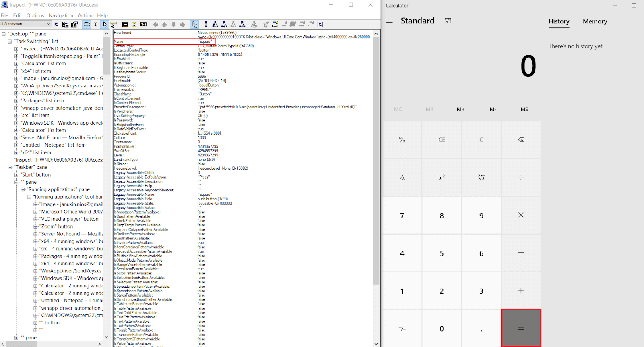This screenshot has height=347, width=644.
Task: Toggle Watch Tooltips toolbar icon
Action: tap(114, 25)
